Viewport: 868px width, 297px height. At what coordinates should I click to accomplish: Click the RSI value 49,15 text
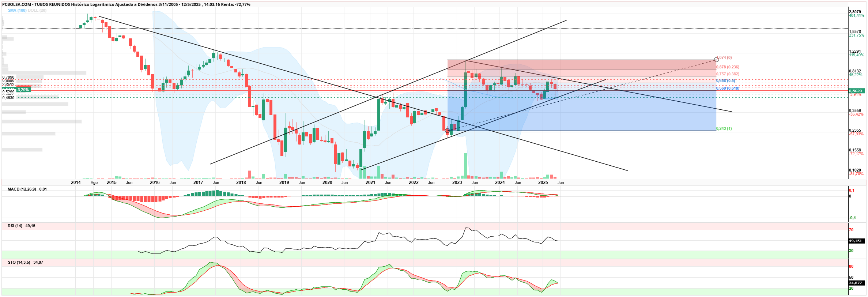click(x=30, y=226)
